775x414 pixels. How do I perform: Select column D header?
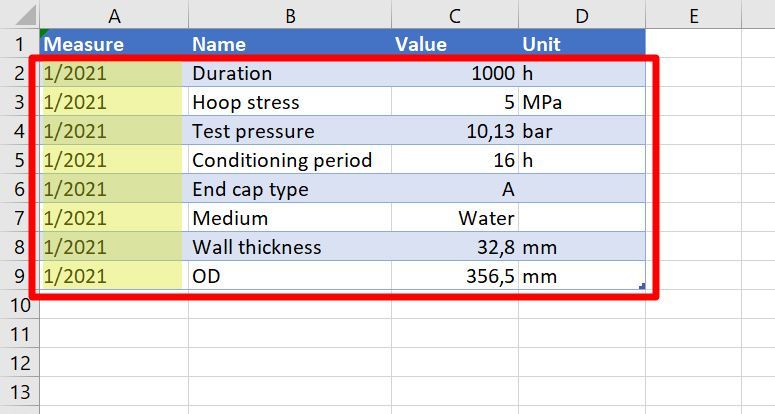582,14
